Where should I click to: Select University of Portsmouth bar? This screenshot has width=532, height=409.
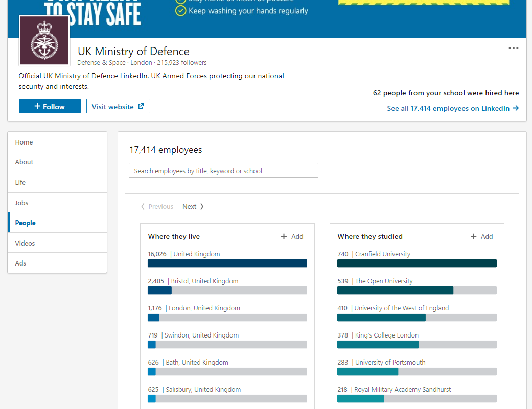(417, 372)
